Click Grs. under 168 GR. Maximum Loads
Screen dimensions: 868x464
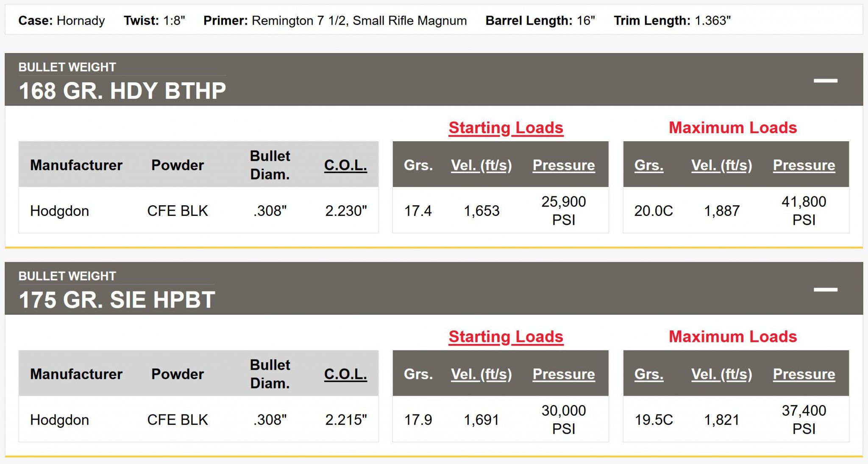point(648,165)
